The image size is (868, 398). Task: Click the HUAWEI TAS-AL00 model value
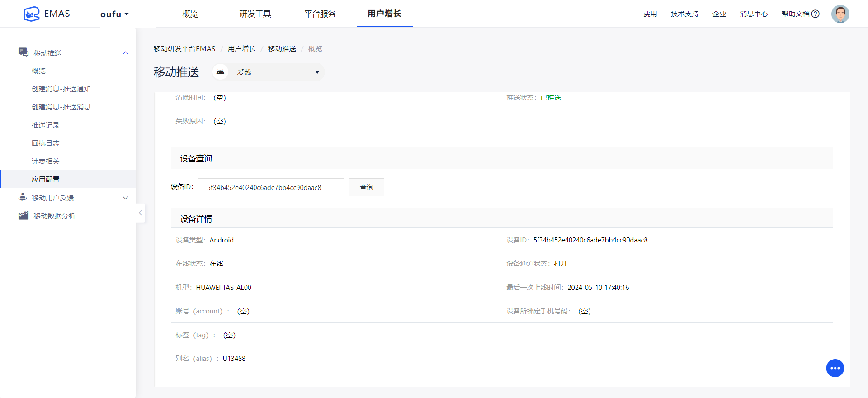[224, 287]
